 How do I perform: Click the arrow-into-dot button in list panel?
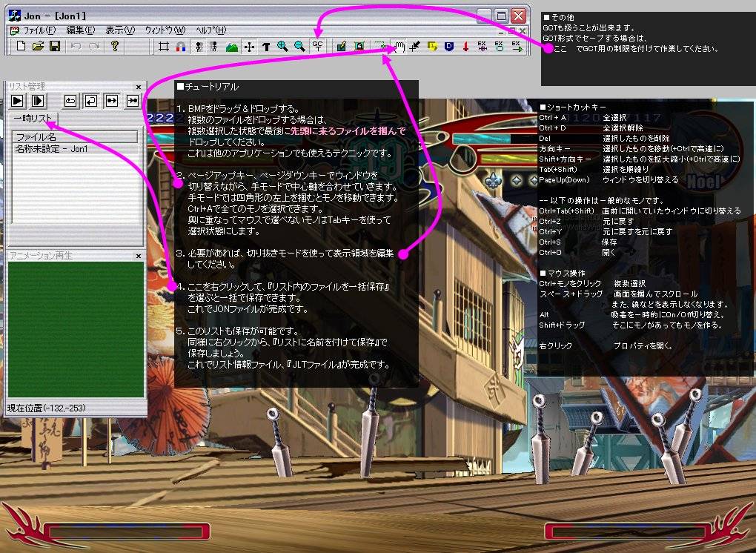[133, 101]
